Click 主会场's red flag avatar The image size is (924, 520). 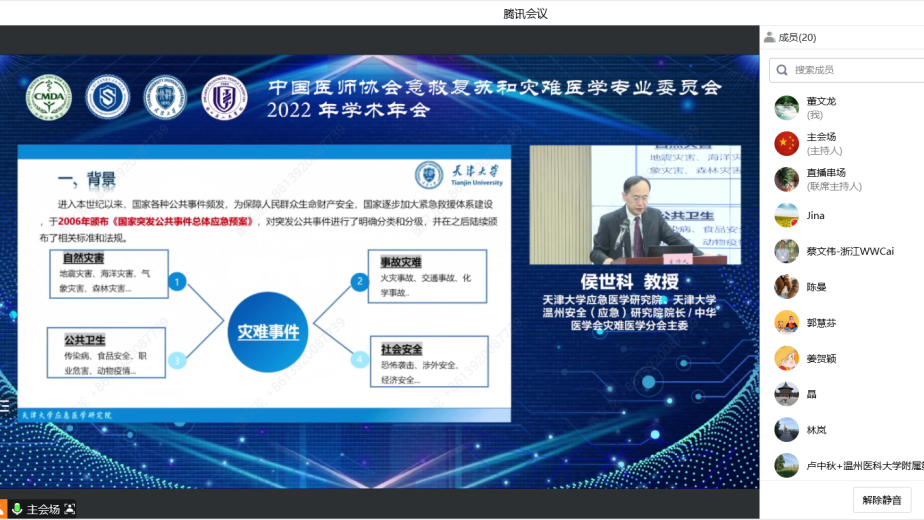786,143
